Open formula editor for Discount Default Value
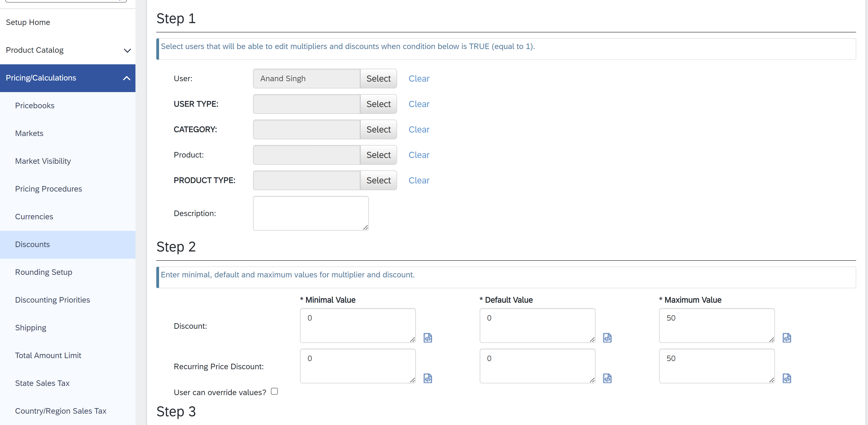Screen dimensions: 868x425 (607, 338)
